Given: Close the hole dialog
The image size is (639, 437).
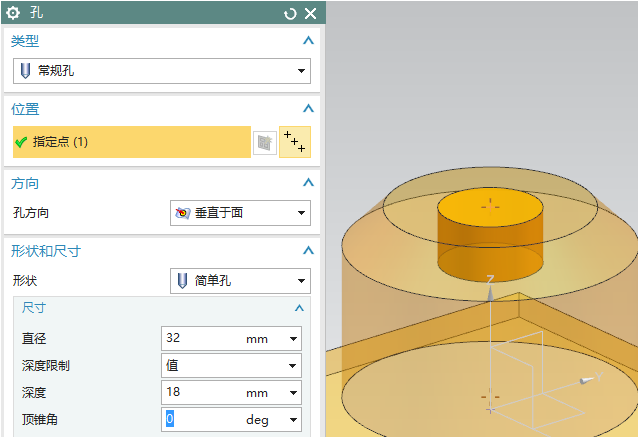Looking at the screenshot, I should 310,13.
